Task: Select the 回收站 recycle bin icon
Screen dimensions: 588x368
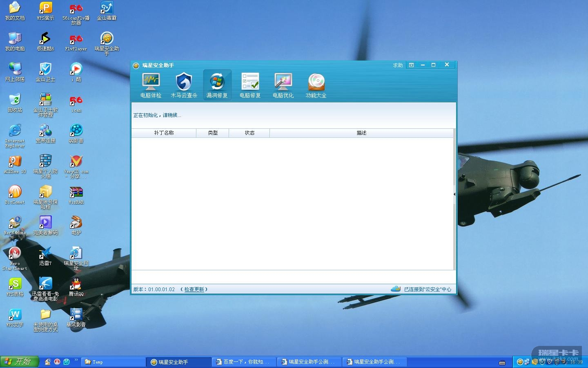Action: pos(15,103)
